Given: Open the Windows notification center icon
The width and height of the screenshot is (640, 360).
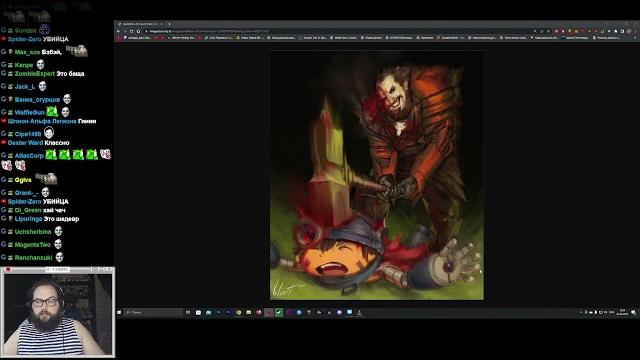Looking at the screenshot, I should (633, 312).
